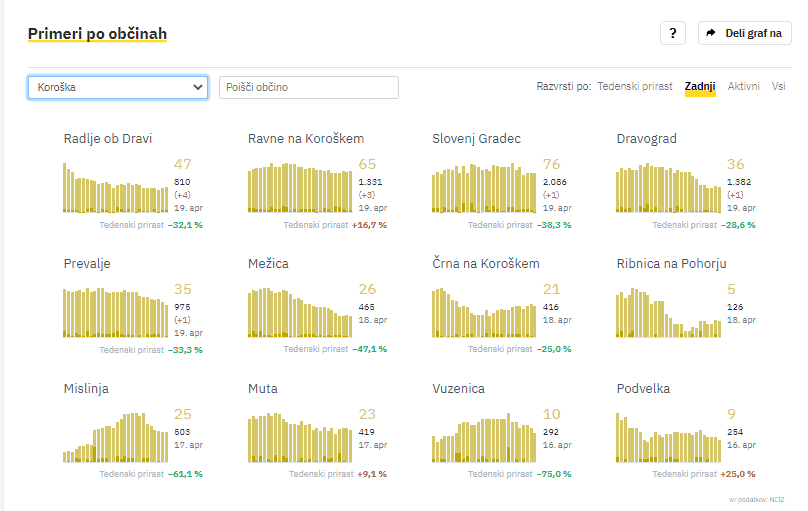Viewport: 808px width, 511px height.
Task: Click the Podvelka municipality title
Action: [x=643, y=388]
